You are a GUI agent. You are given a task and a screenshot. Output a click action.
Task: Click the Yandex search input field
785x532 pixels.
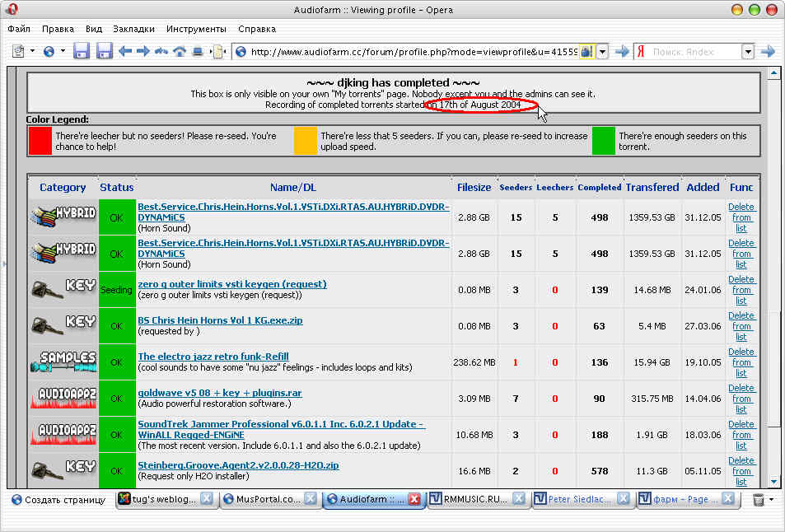695,52
